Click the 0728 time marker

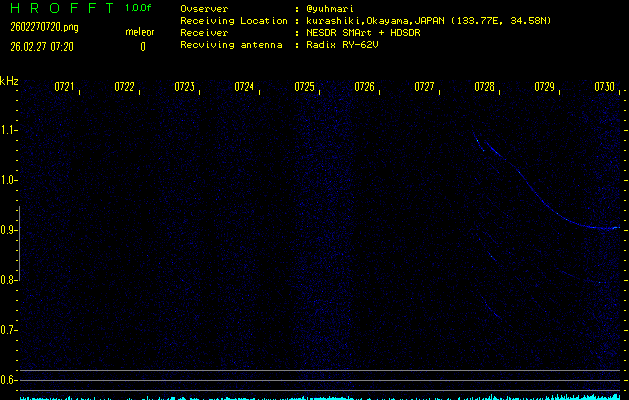484,87
